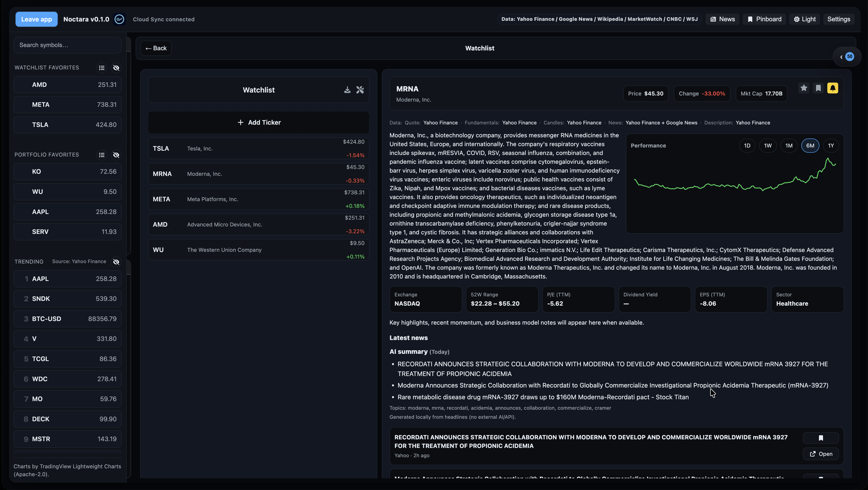Star MRNA as a favorite
This screenshot has height=490, width=868.
(804, 88)
